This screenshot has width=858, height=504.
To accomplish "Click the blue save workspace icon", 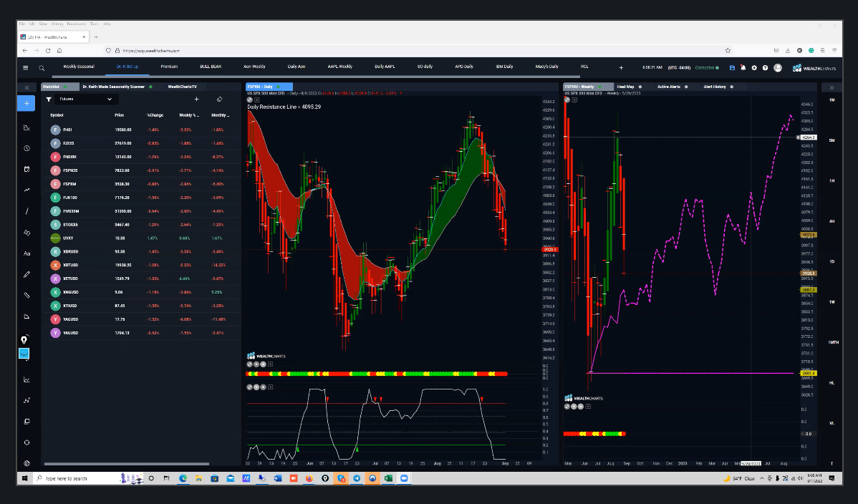I will (732, 68).
